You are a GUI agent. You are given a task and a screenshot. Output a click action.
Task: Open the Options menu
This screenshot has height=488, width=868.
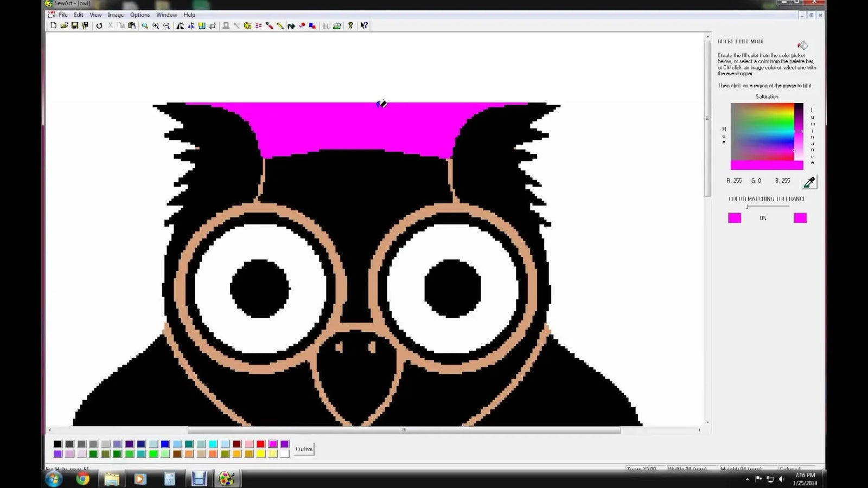(x=140, y=15)
